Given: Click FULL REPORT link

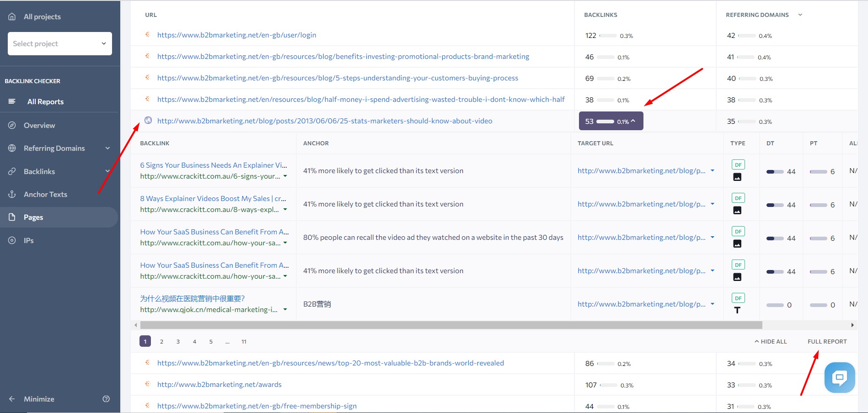Looking at the screenshot, I should pyautogui.click(x=827, y=341).
